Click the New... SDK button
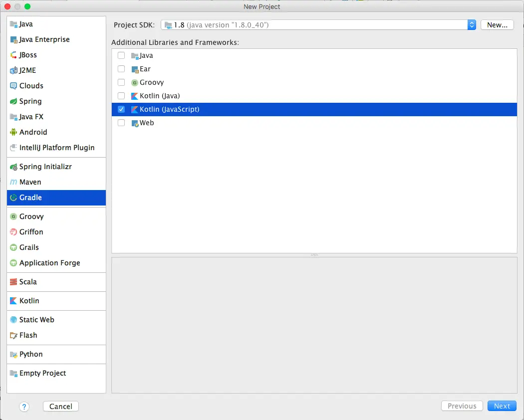Image resolution: width=524 pixels, height=420 pixels. (497, 25)
